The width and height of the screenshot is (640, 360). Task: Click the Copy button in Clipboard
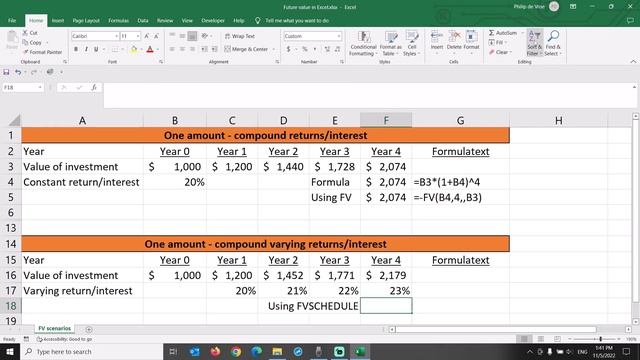(33, 42)
